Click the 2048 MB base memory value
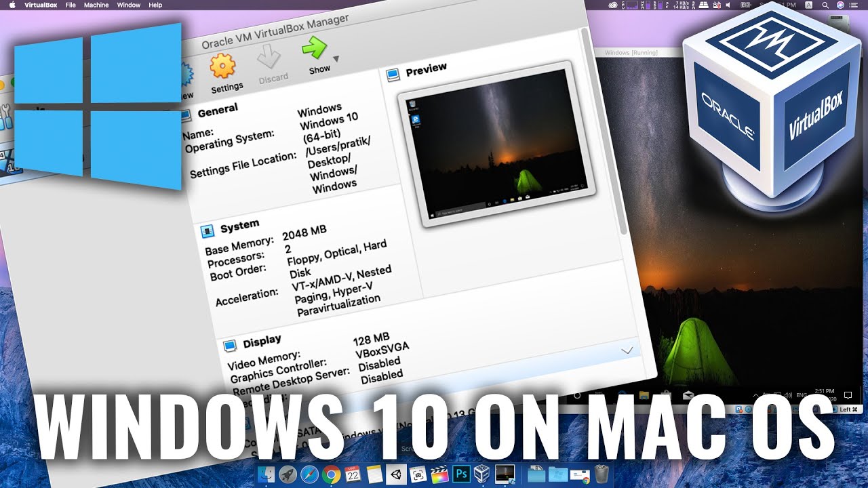 click(304, 234)
